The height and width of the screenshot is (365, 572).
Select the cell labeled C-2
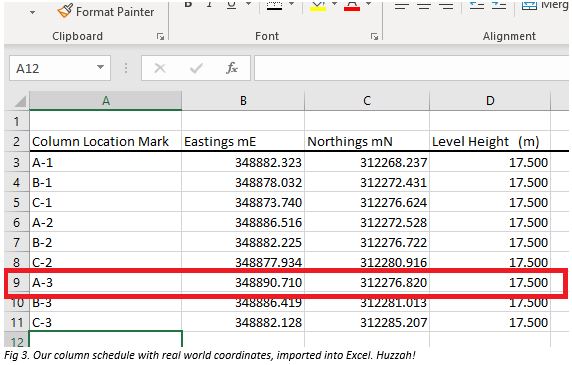105,262
